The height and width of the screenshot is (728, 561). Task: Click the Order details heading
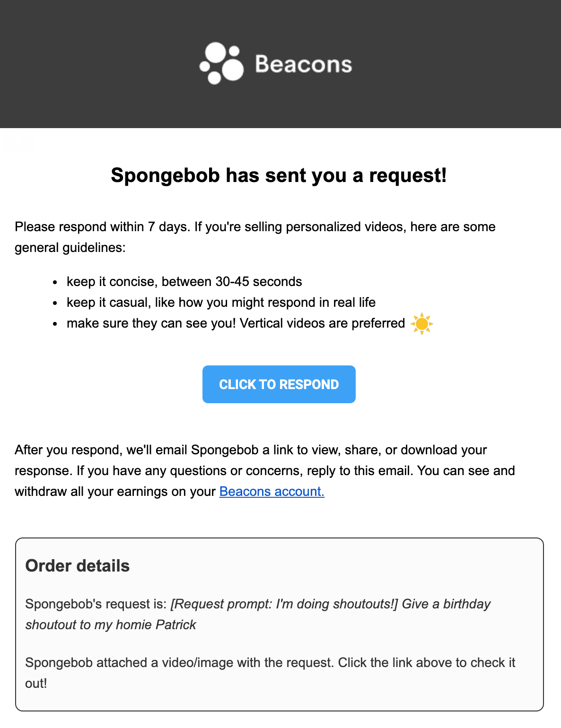click(77, 566)
